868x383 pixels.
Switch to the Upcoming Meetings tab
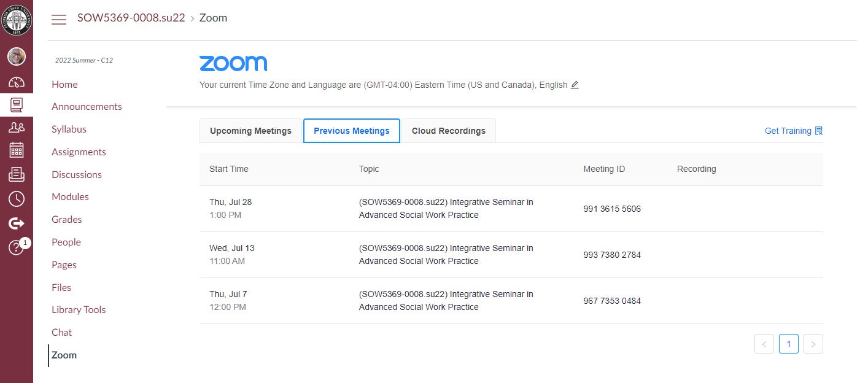[x=250, y=131]
